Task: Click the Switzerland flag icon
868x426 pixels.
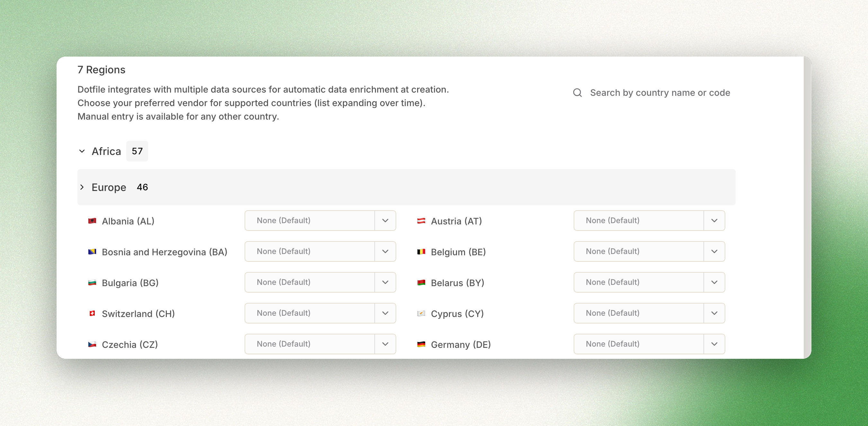Action: point(92,313)
